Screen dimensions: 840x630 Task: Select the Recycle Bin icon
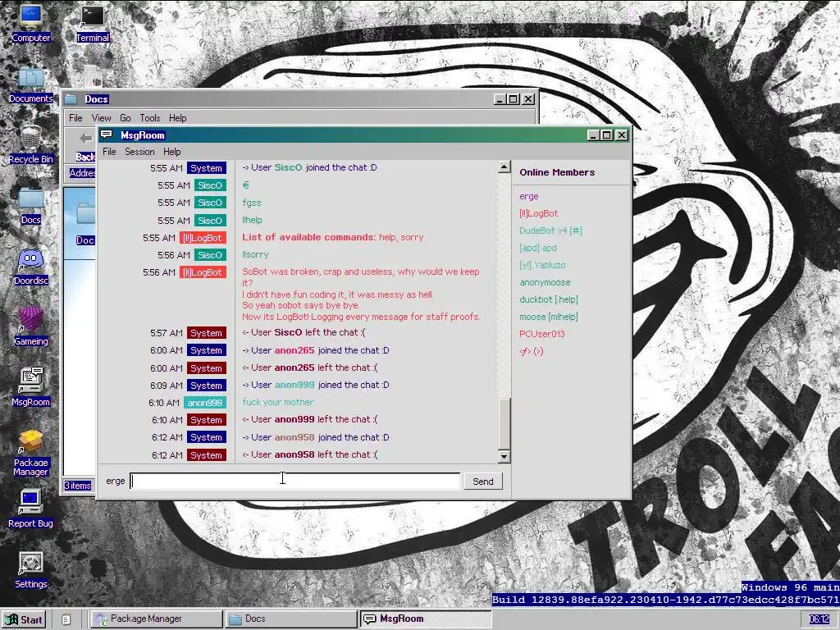pyautogui.click(x=30, y=144)
